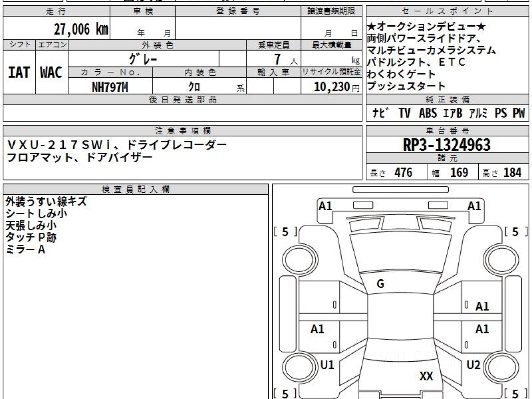Click the 車検 header cell
This screenshot has height=399, width=532.
[x=143, y=12]
